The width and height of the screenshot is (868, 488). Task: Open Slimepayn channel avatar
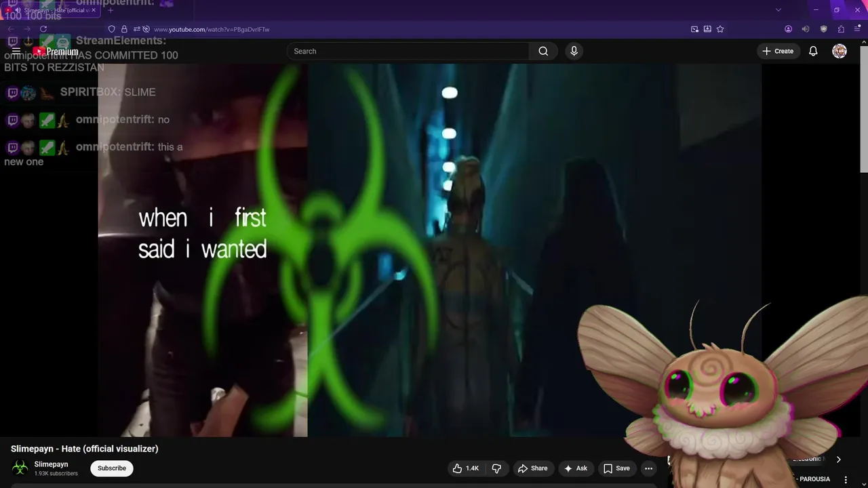pos(20,468)
